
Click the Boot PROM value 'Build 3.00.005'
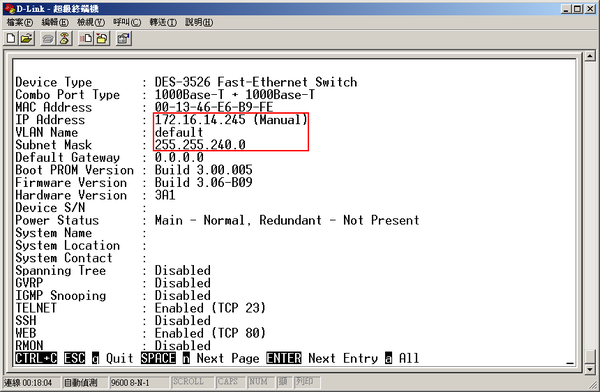(x=203, y=170)
